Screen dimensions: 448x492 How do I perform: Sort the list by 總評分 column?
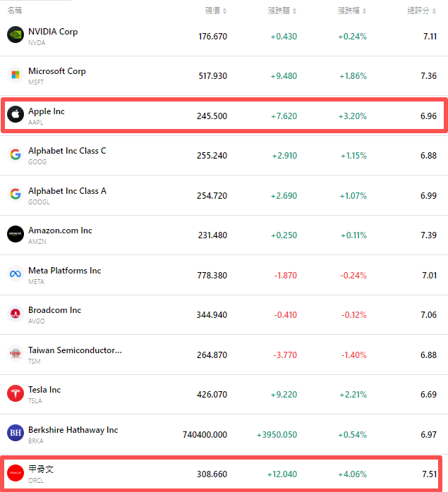coord(422,11)
